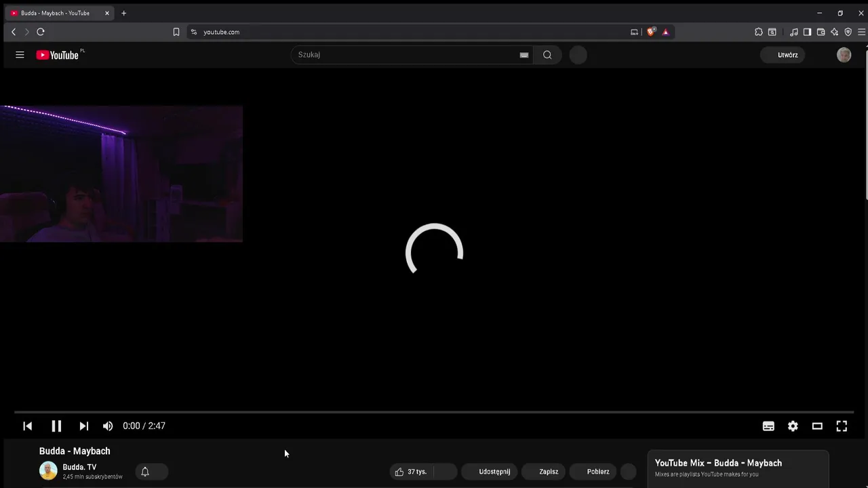Viewport: 868px width, 488px height.
Task: Enter fullscreen mode
Action: point(842,426)
